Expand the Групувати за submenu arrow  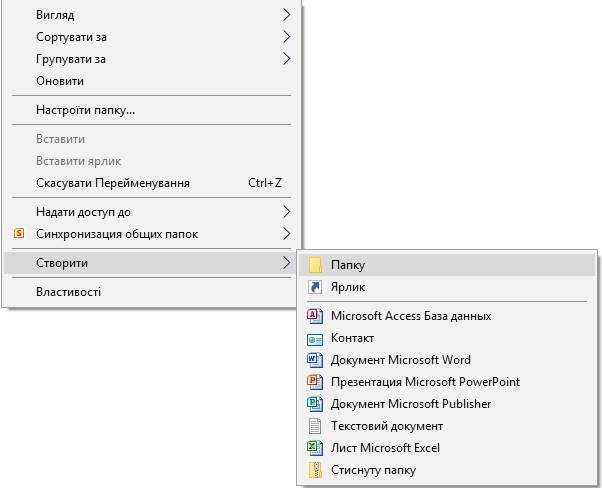[x=286, y=59]
